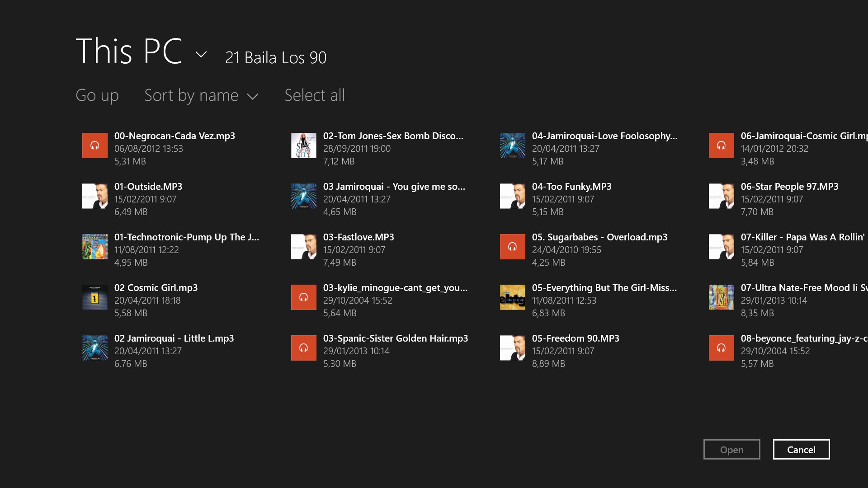
Task: Click the ebtg album art for 05-Everything But The Girl
Action: (x=513, y=297)
